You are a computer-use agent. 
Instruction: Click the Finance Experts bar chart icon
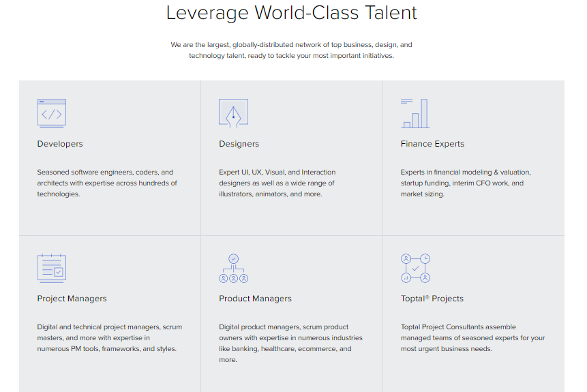(415, 113)
